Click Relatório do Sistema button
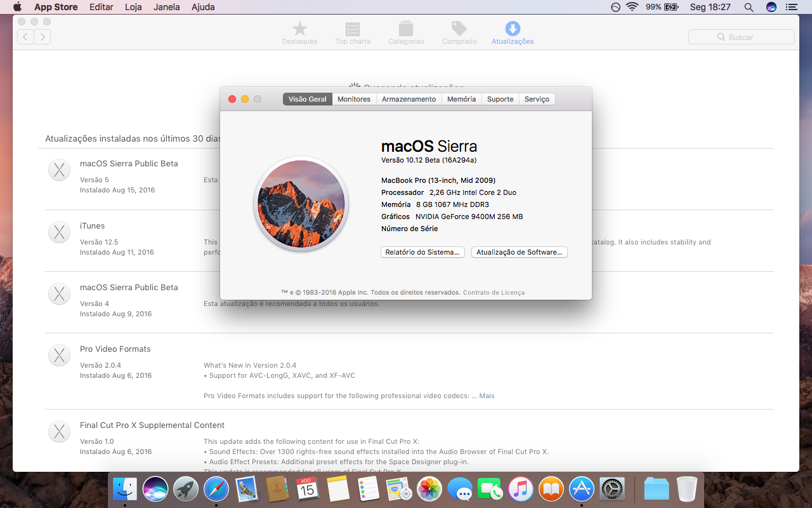Viewport: 812px width, 508px height. click(422, 252)
